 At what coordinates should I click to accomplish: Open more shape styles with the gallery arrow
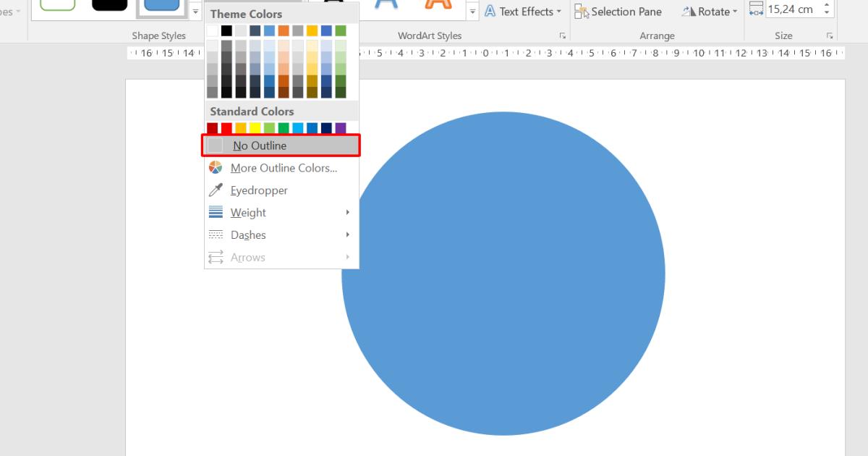(x=195, y=12)
